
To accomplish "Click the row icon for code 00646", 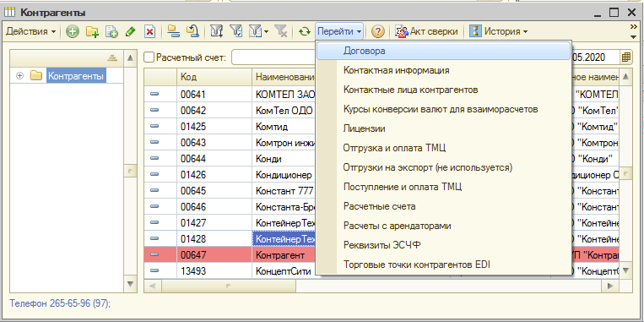I will click(x=154, y=206).
